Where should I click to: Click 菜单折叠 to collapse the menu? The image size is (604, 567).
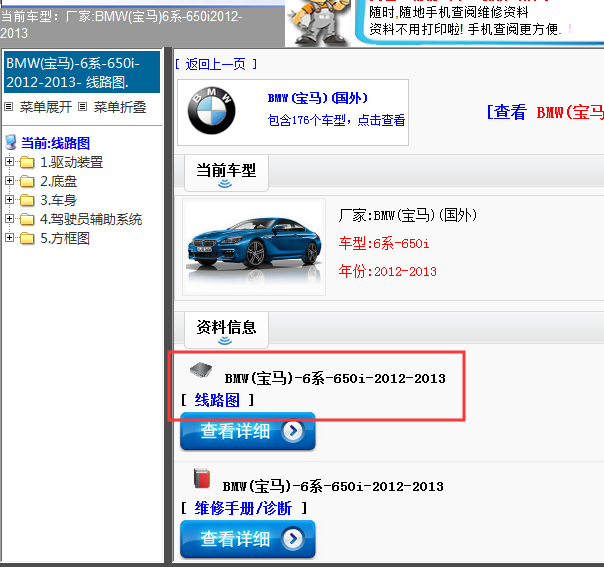[x=120, y=107]
